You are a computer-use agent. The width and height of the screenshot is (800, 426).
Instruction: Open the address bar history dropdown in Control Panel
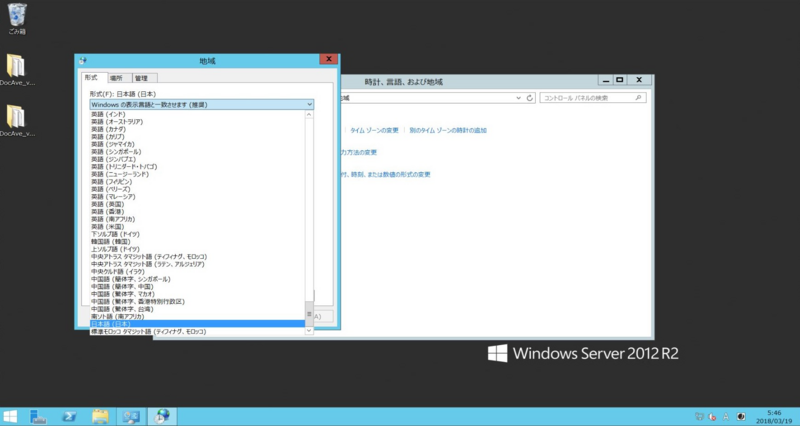click(518, 98)
